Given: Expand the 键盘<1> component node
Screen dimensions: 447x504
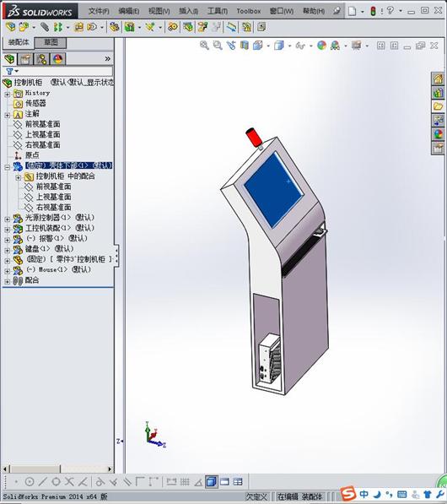Looking at the screenshot, I should click(x=7, y=251).
